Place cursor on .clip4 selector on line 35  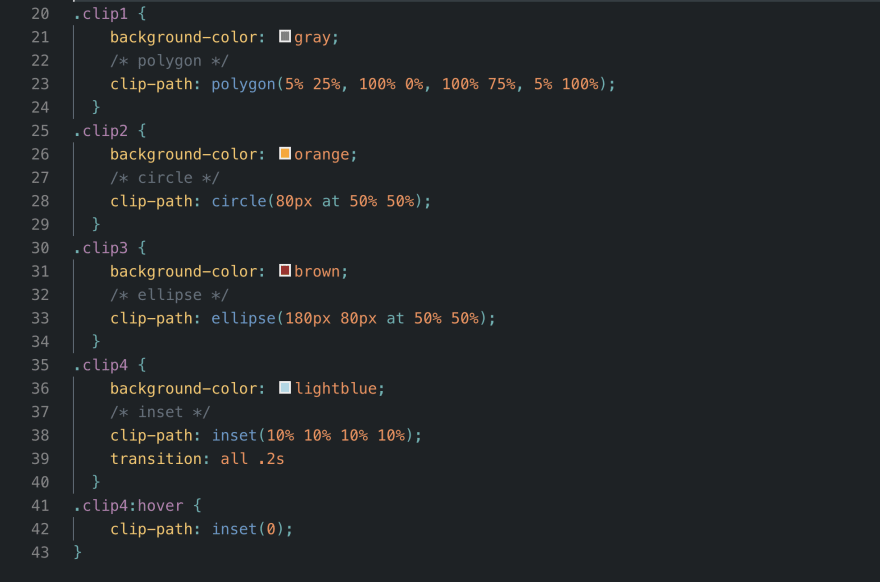tap(101, 365)
